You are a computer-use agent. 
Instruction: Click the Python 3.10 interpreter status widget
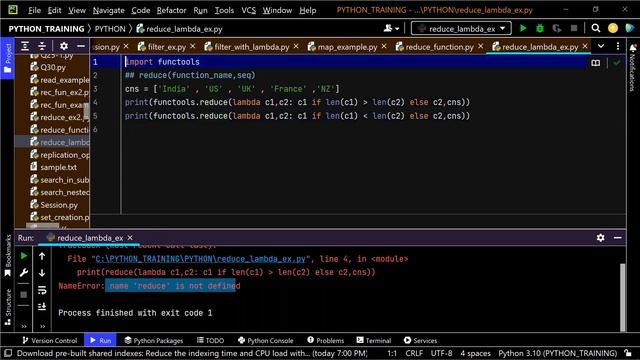click(x=558, y=353)
